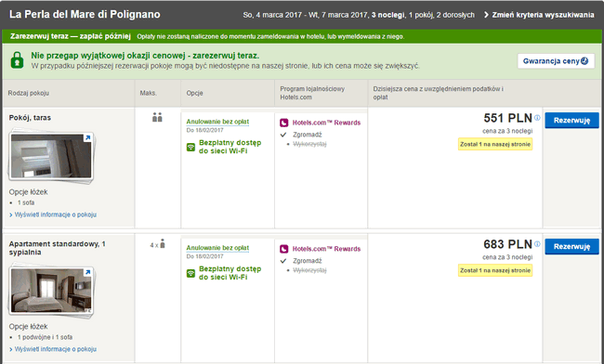Open Zmień kryteria wyszukiwania
This screenshot has height=364, width=604.
539,15
